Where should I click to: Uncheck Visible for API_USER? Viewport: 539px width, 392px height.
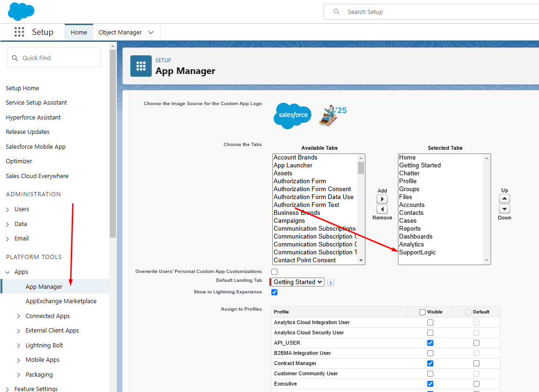point(430,343)
